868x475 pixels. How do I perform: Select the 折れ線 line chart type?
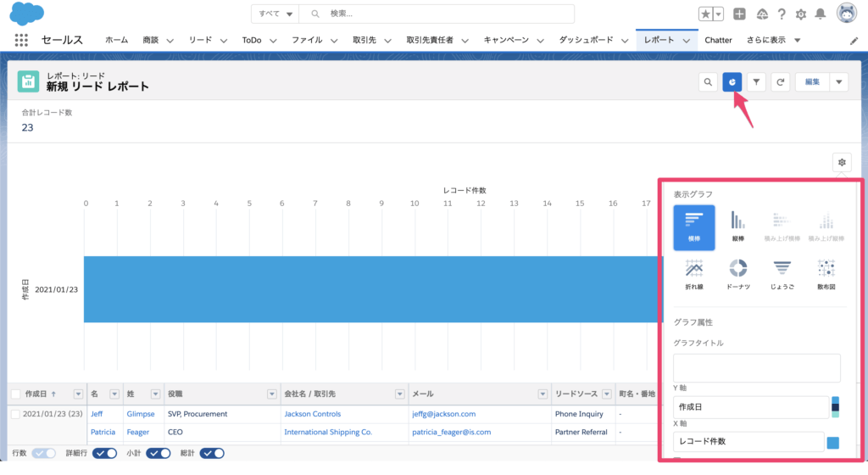click(694, 275)
